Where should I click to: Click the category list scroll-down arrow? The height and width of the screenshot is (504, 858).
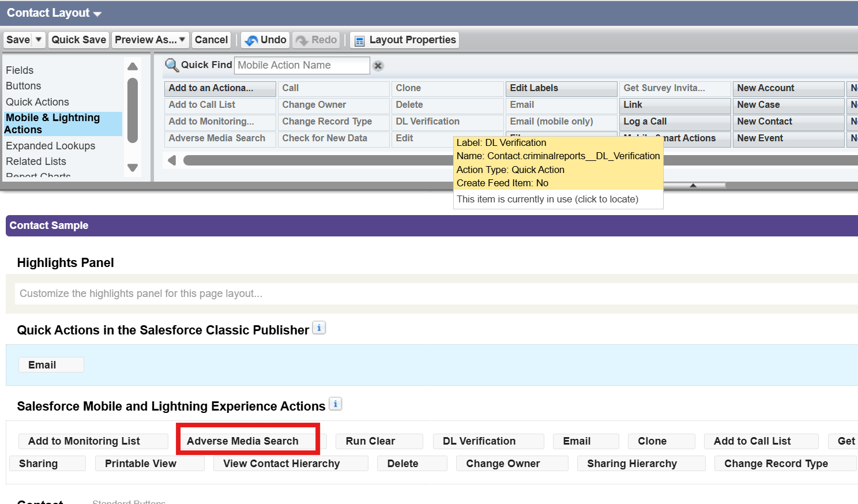133,168
